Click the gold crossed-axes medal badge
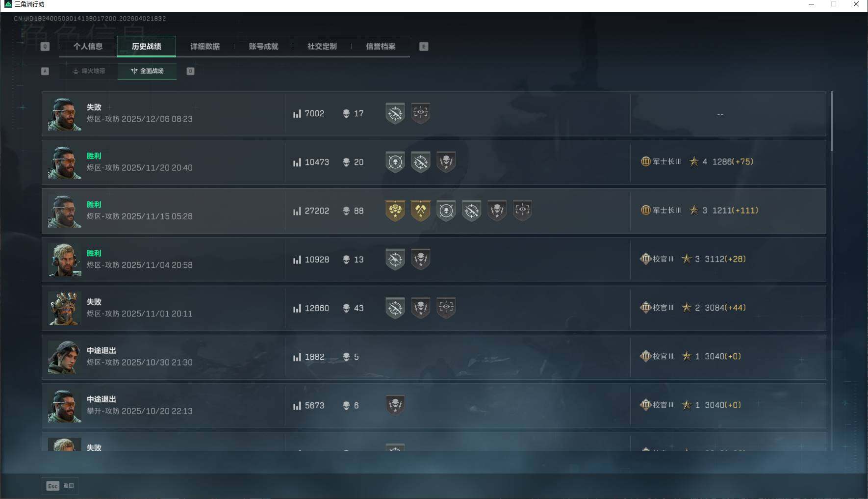The width and height of the screenshot is (868, 499). coord(421,210)
